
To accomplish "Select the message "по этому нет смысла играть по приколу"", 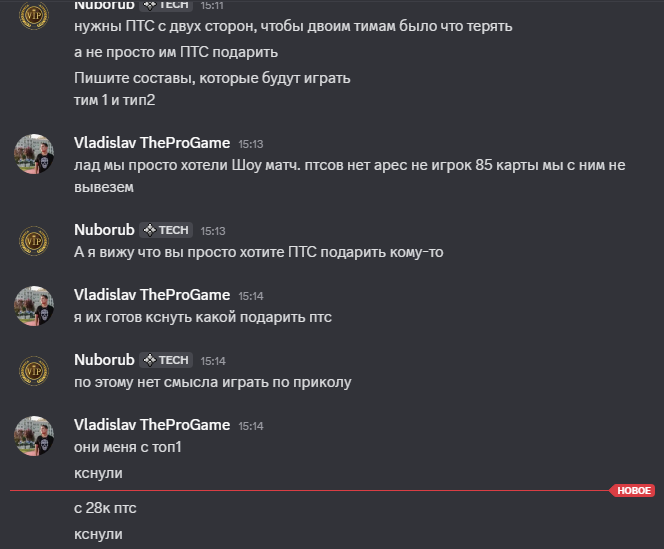I will (x=212, y=381).
